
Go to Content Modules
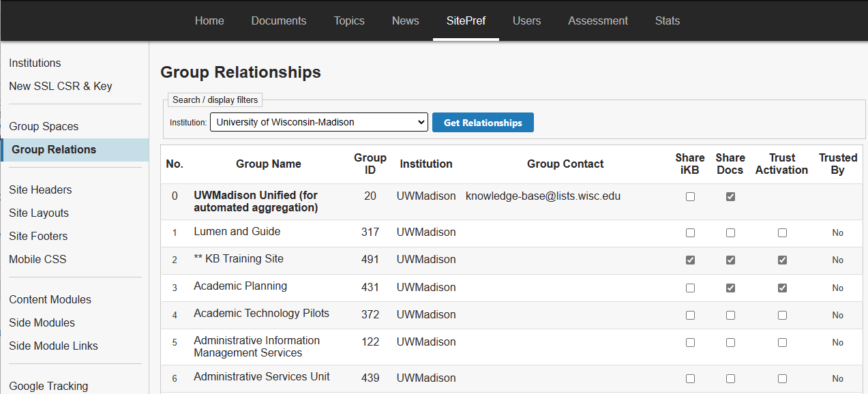[x=50, y=299]
